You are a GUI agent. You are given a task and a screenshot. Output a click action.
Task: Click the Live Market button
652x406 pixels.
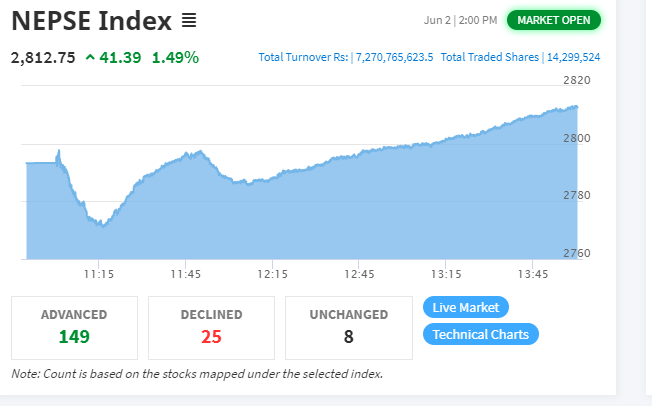point(466,307)
